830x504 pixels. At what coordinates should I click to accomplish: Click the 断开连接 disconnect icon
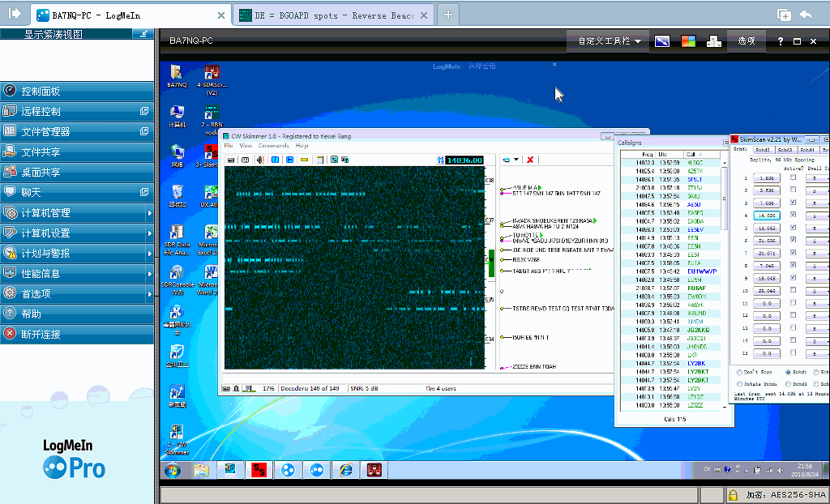tap(10, 334)
